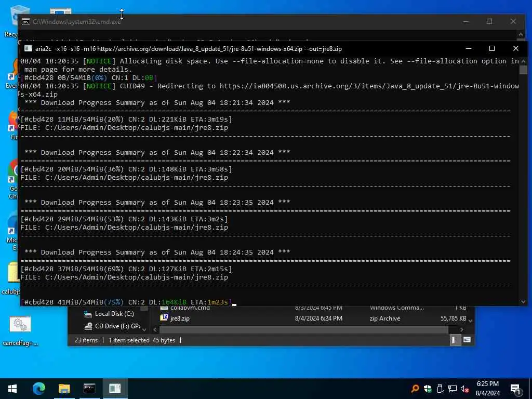Click the 18:24:35 Download Progress Summary line
This screenshot has height=399, width=532.
157,252
